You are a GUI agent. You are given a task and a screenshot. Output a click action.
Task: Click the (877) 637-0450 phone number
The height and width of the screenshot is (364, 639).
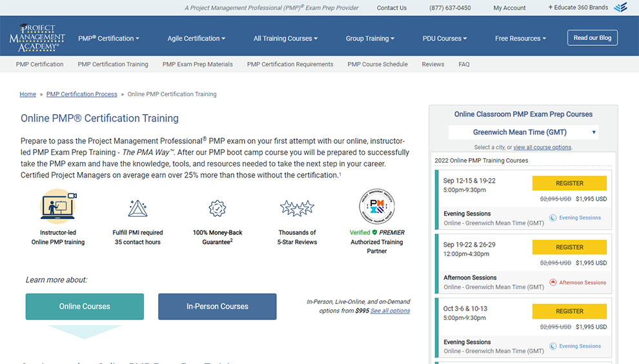(450, 8)
